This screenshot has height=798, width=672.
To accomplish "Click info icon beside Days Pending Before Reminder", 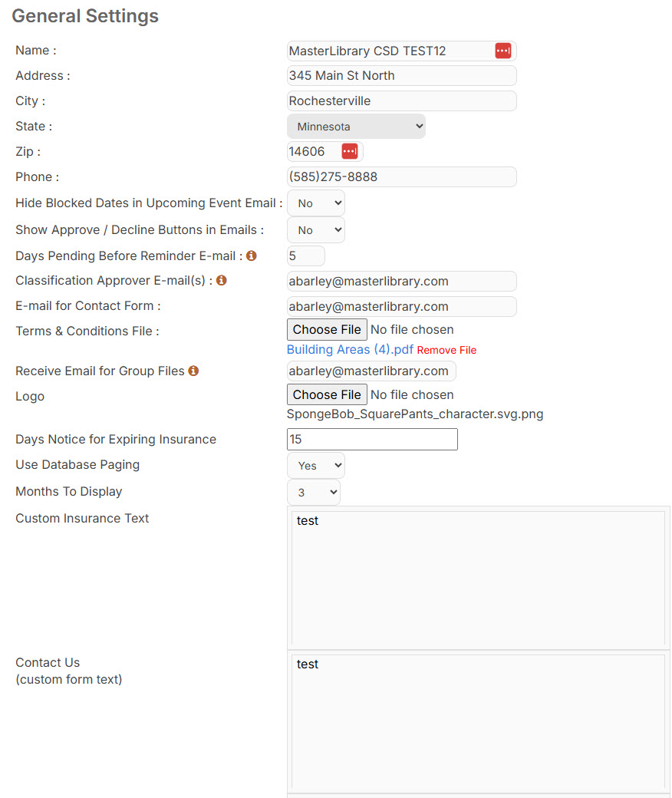I will [x=252, y=256].
